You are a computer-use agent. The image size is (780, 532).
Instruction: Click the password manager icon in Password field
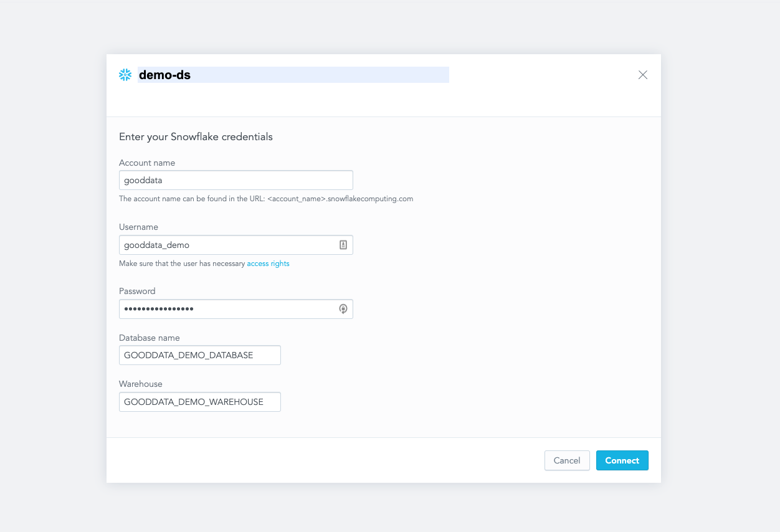pos(343,309)
